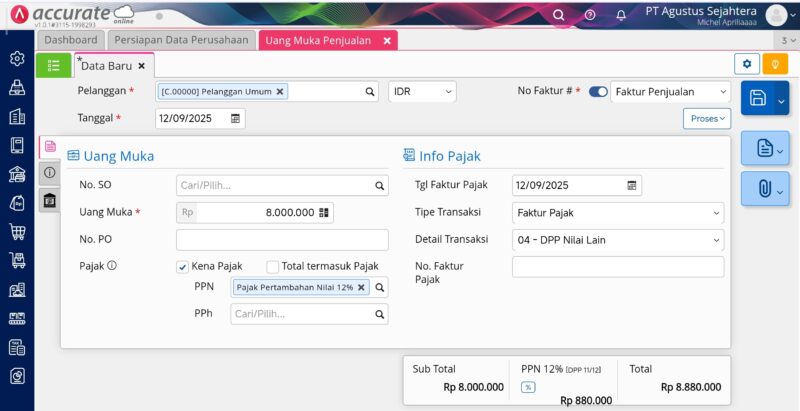Viewport: 800px width, 411px height.
Task: Check the Total termasuk Pajak checkbox
Action: pyautogui.click(x=272, y=266)
